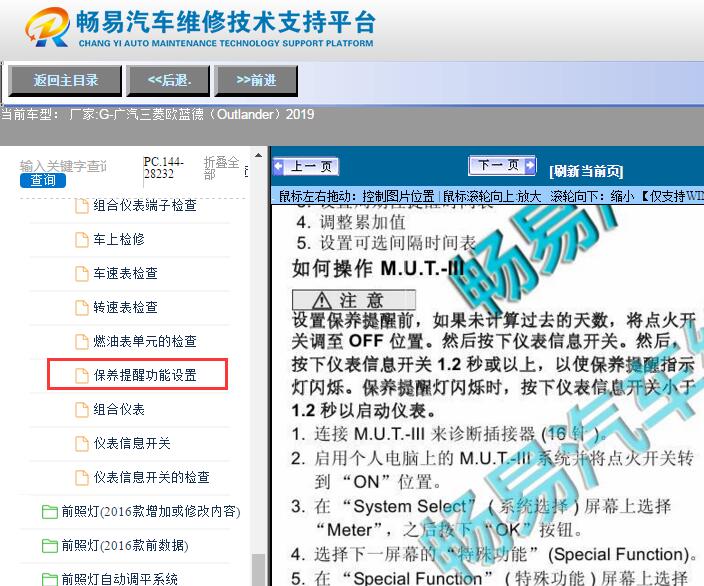The height and width of the screenshot is (586, 704).
Task: Open the 车上检修 tree item
Action: 119,239
